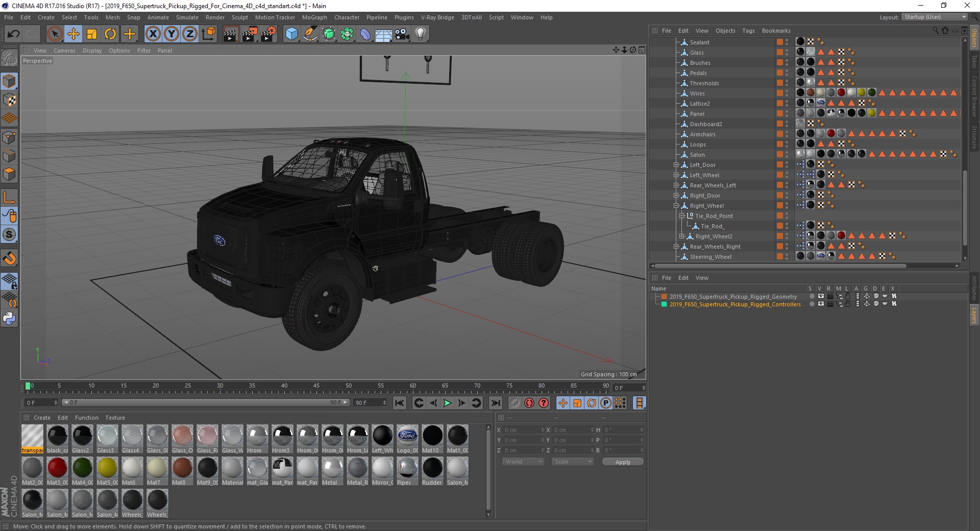Image resolution: width=980 pixels, height=531 pixels.
Task: Activate the Rotate tool
Action: point(110,34)
